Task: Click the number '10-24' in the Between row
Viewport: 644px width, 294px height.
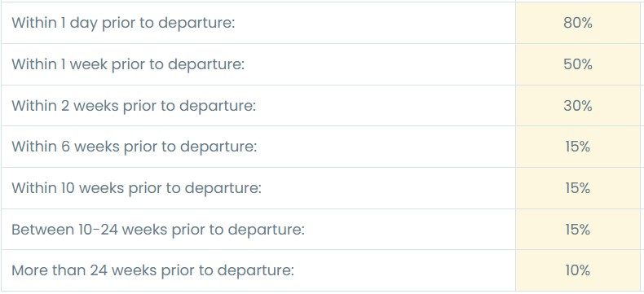Action: point(98,230)
